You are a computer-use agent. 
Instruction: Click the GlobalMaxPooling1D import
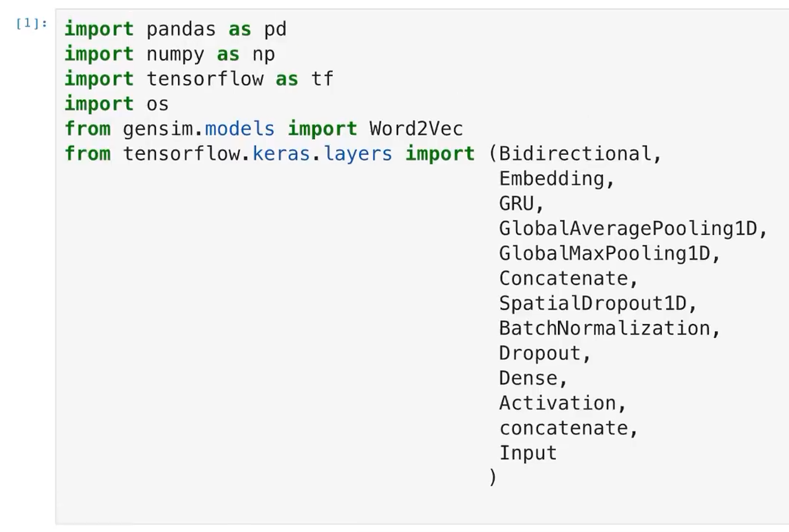point(604,253)
